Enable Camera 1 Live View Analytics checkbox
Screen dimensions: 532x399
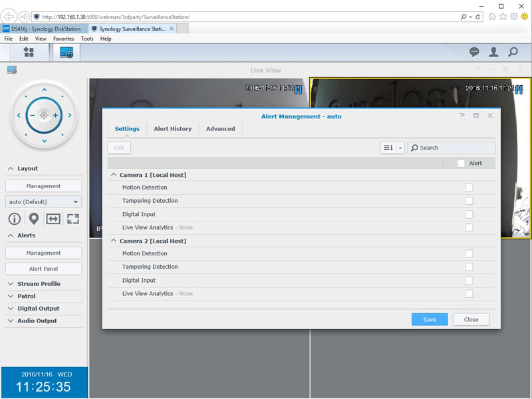[x=469, y=227]
